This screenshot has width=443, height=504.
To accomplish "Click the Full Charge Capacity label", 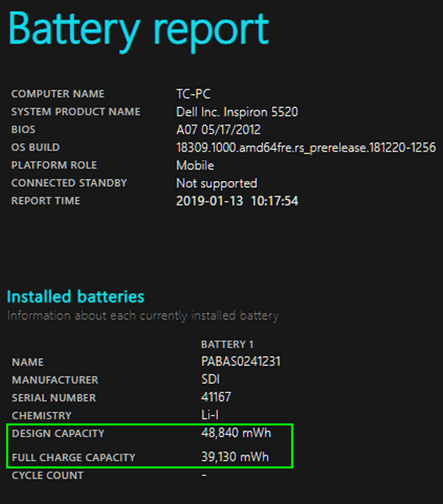I will (x=73, y=457).
